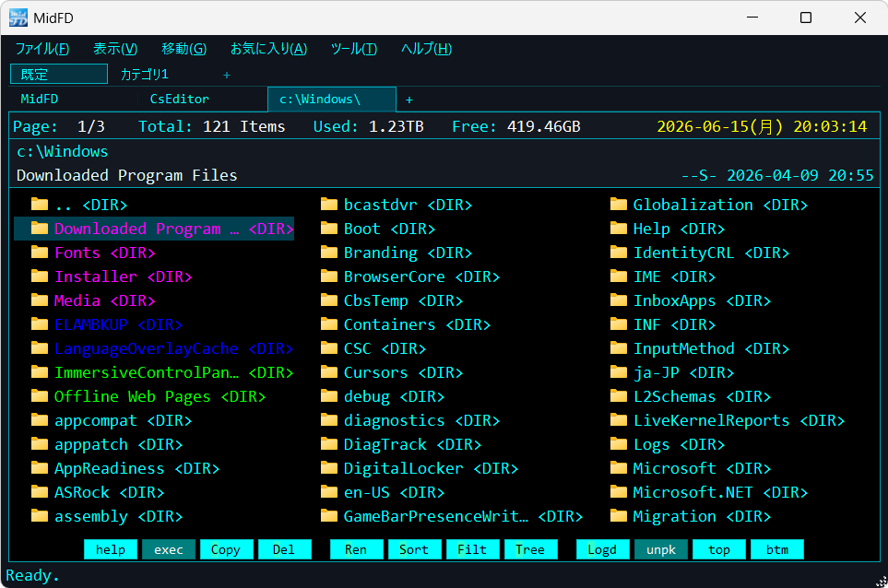Click the folder icon beside Logs
This screenshot has height=588, width=888.
coord(619,443)
